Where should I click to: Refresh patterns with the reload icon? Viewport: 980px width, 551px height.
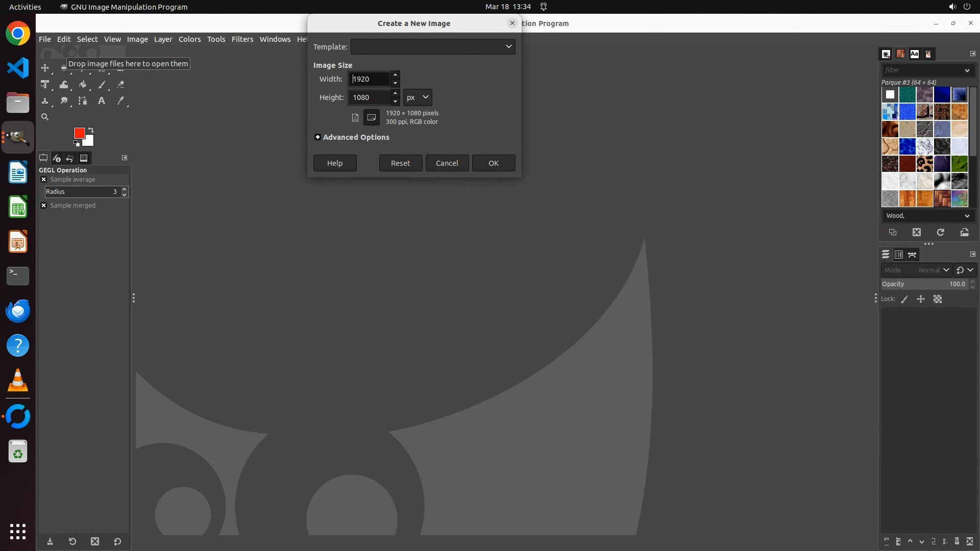coord(940,233)
